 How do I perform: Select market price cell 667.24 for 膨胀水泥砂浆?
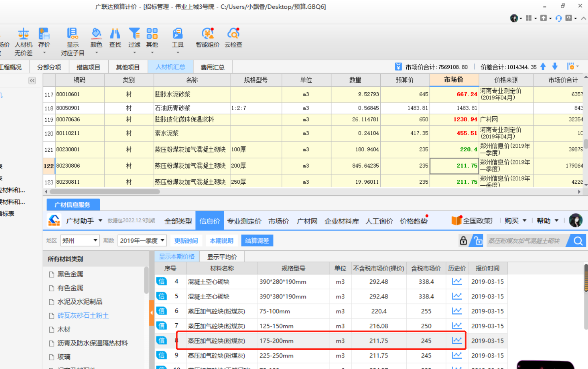pyautogui.click(x=454, y=94)
